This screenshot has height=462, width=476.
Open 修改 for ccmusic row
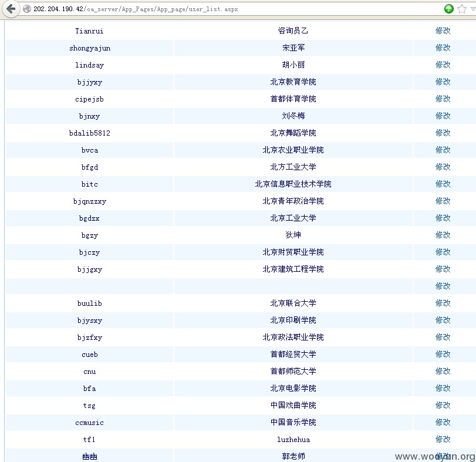(x=443, y=422)
